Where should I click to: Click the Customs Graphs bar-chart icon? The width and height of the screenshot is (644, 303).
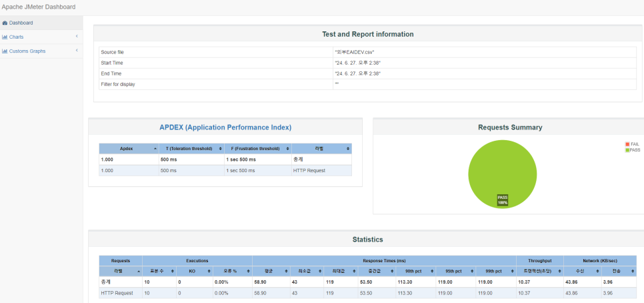[x=5, y=51]
